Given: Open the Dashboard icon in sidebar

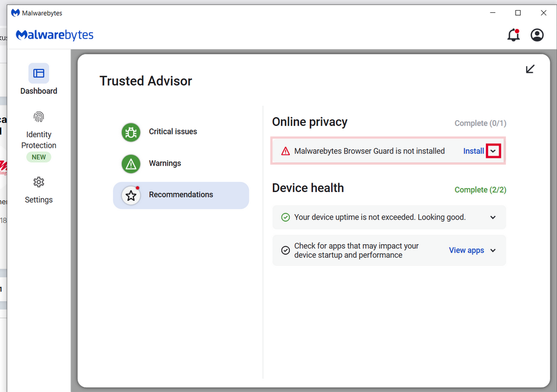Looking at the screenshot, I should 39,73.
